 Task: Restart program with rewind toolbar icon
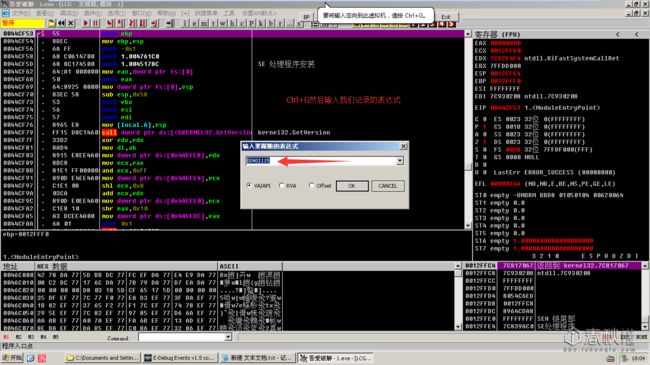coord(61,23)
